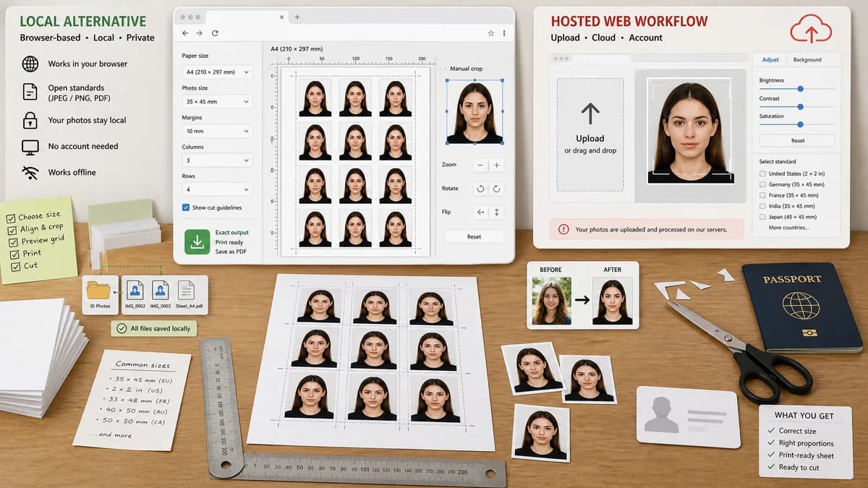868x488 pixels.
Task: Click the no-wifi icon beside Works offline
Action: point(30,172)
